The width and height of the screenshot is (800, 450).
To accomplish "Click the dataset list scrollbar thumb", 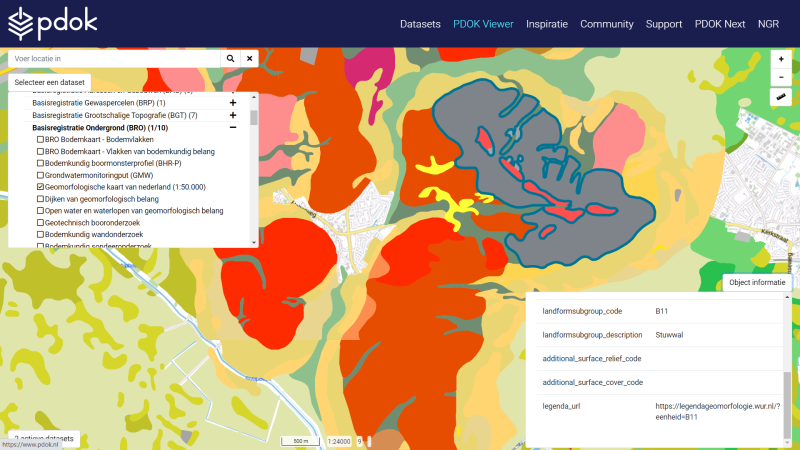I will [x=254, y=117].
